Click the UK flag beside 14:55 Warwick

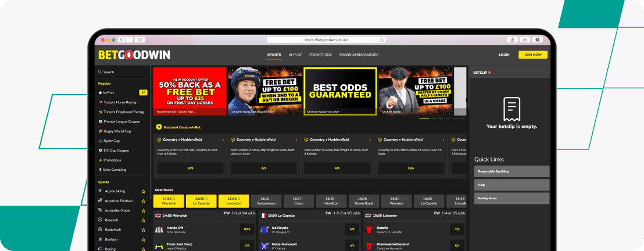click(x=158, y=215)
